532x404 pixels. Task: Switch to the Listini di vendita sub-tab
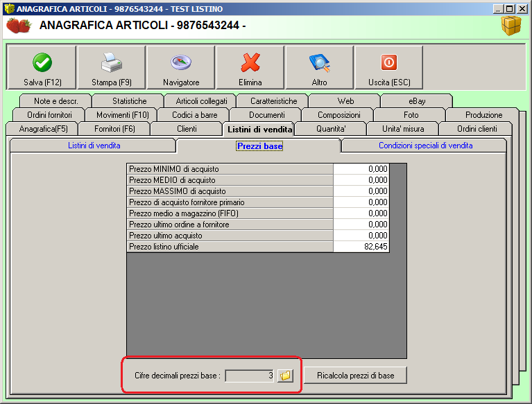tap(94, 146)
